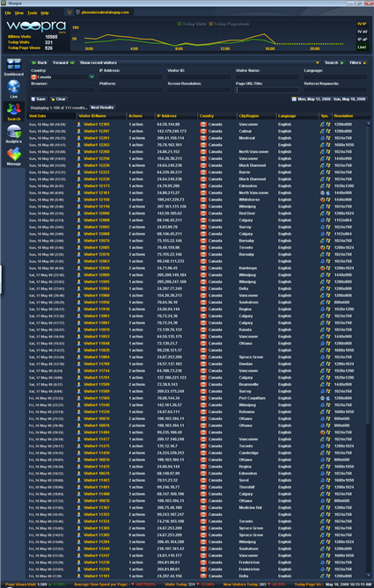Open Visitor# 11910 link

click(x=97, y=309)
